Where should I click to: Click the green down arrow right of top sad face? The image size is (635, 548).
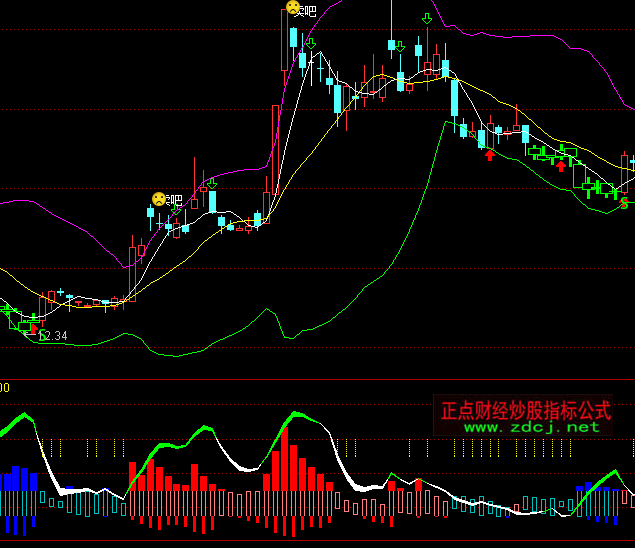tap(311, 43)
